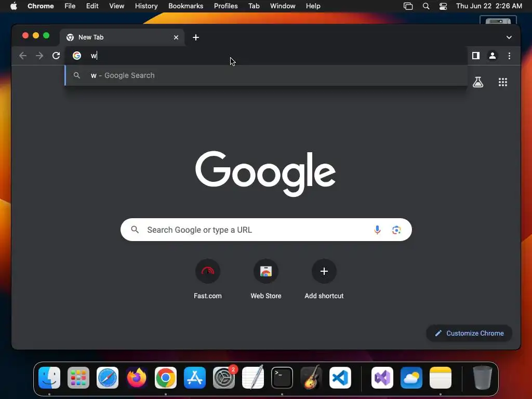This screenshot has height=399, width=532.
Task: Click Chrome icon in the Dock
Action: tap(166, 378)
